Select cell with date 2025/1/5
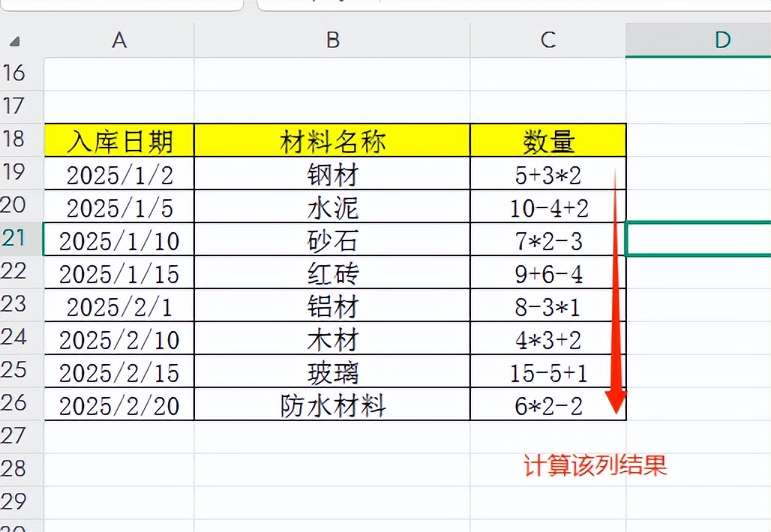This screenshot has width=771, height=532. pos(119,206)
